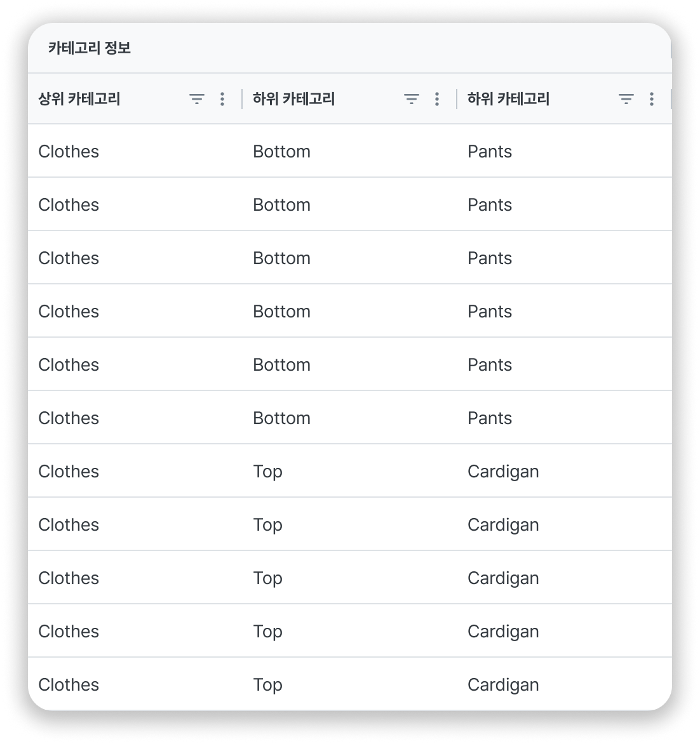Open the three-dot menu in the Bottom/Top column header
This screenshot has height=744, width=700.
tap(437, 98)
